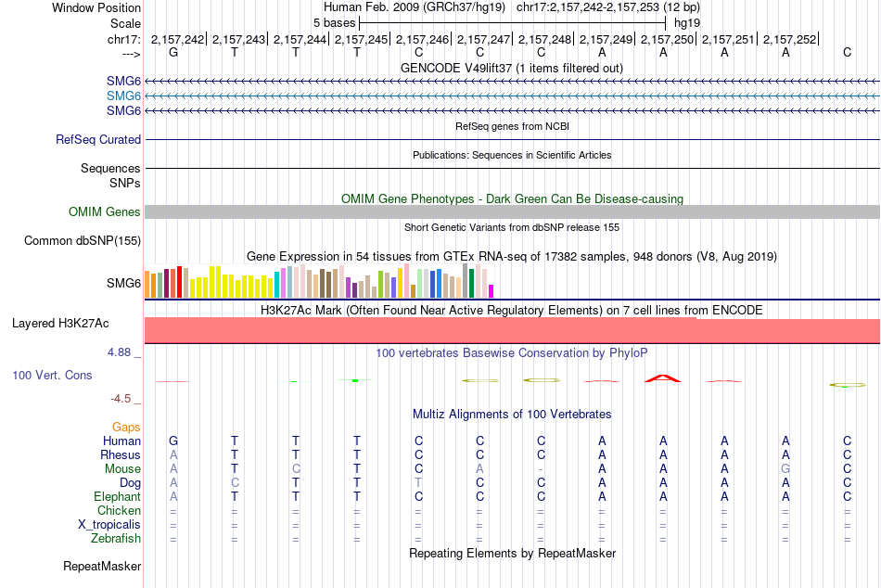Click the dash gap in the Mouse row
The height and width of the screenshot is (588, 881).
point(541,469)
